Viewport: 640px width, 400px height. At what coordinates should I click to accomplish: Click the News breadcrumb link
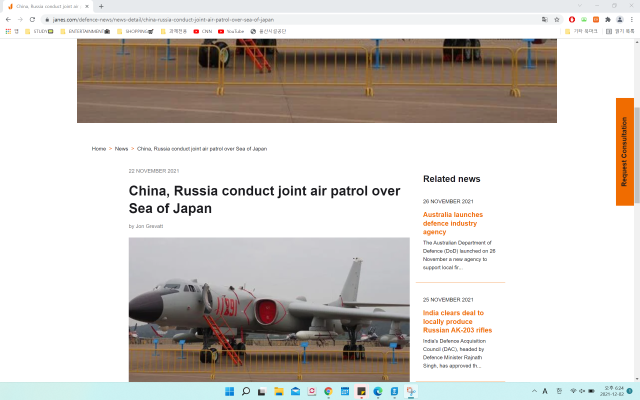(121, 148)
